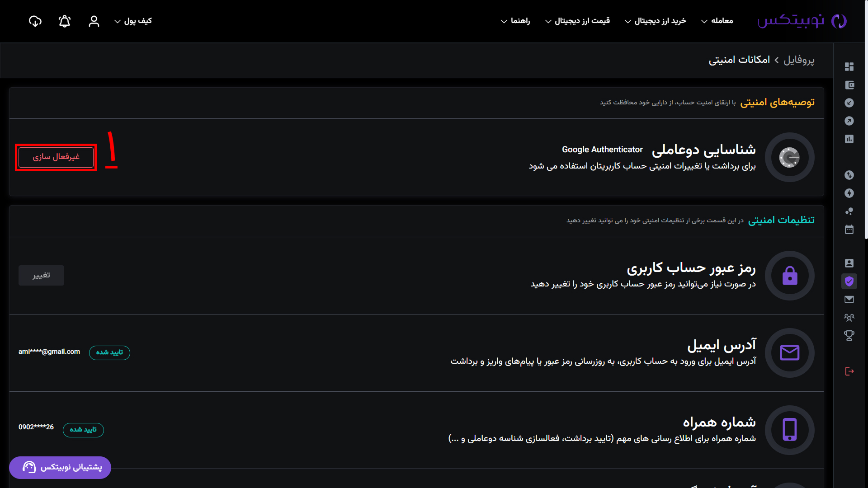Image resolution: width=868 pixels, height=488 pixels.
Task: Open the calendar icon in sidebar
Action: point(849,230)
